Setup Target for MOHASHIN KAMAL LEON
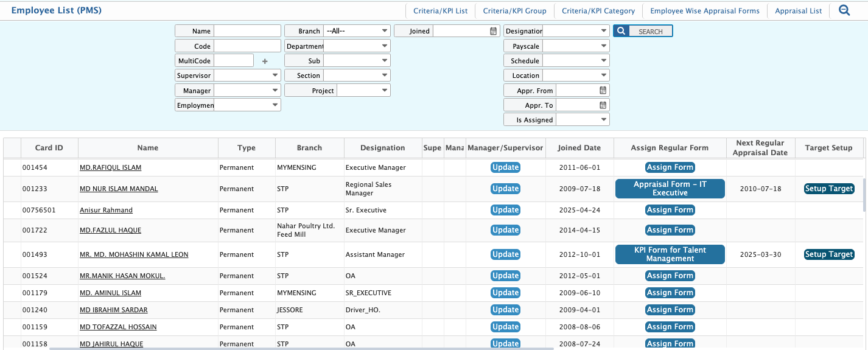Viewport: 868px width, 350px height. [x=829, y=254]
